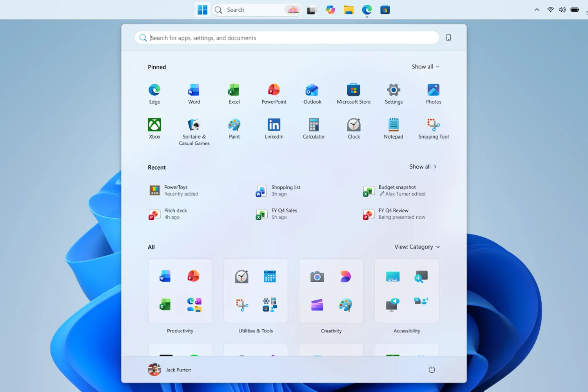This screenshot has width=588, height=392.
Task: Open the Jack Purton account menu
Action: (x=170, y=370)
